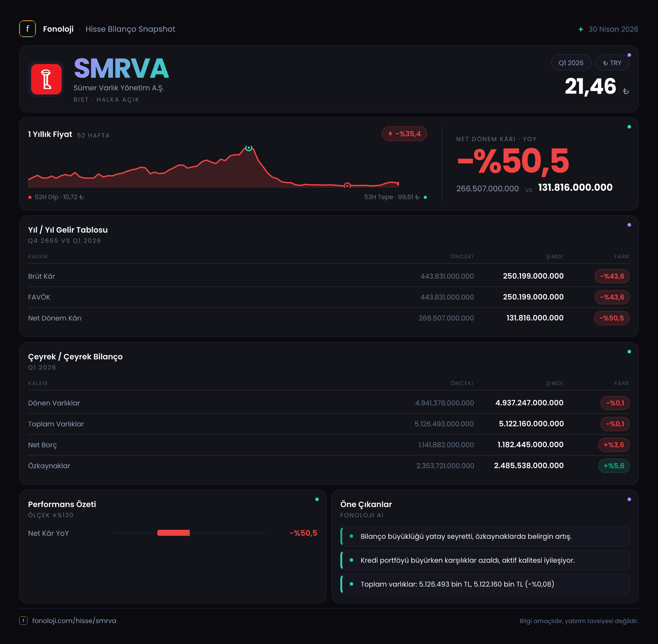The width and height of the screenshot is (658, 644).
Task: Click Toplam Varlıklar row label
Action: point(56,424)
